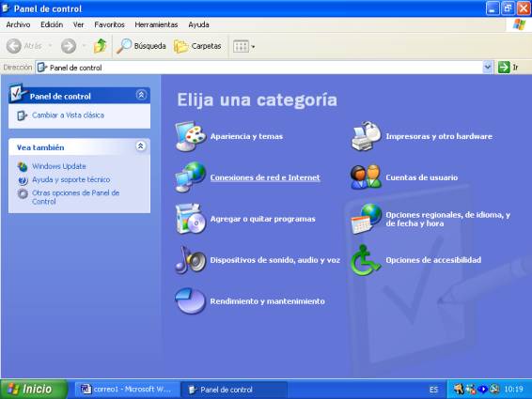Open the Cuentas de usuario people icon
532x399 pixels.
(x=366, y=176)
